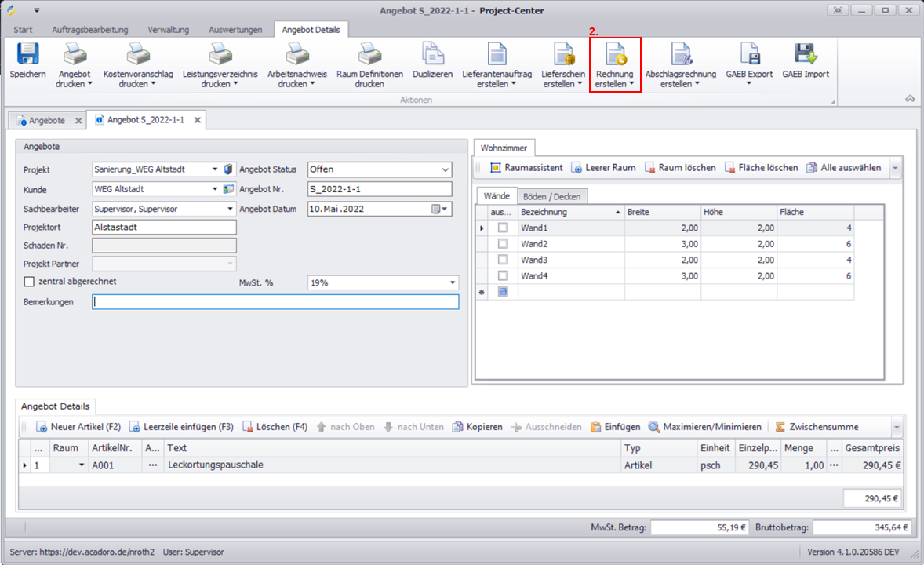Click Raum Definitionen drucken icon

[369, 54]
